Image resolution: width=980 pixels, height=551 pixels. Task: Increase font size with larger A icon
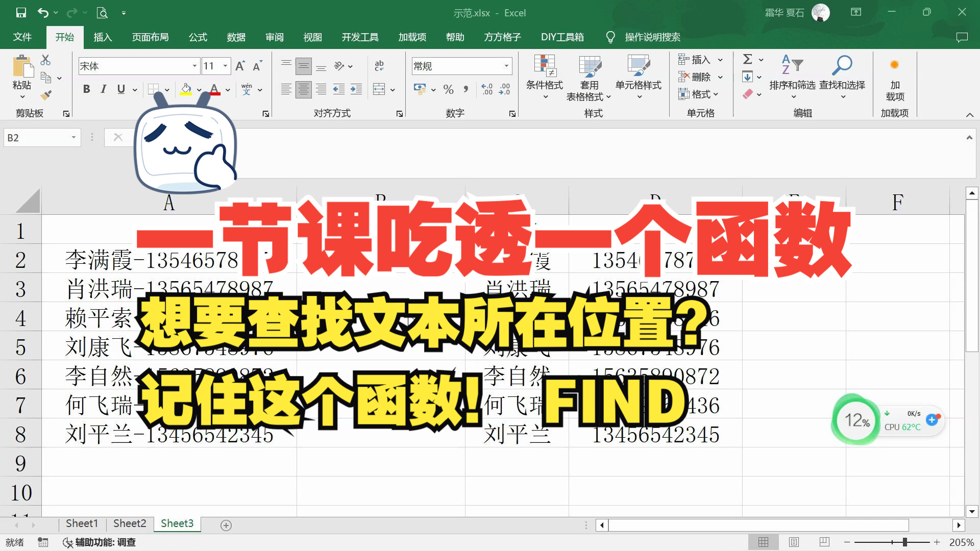click(x=240, y=66)
